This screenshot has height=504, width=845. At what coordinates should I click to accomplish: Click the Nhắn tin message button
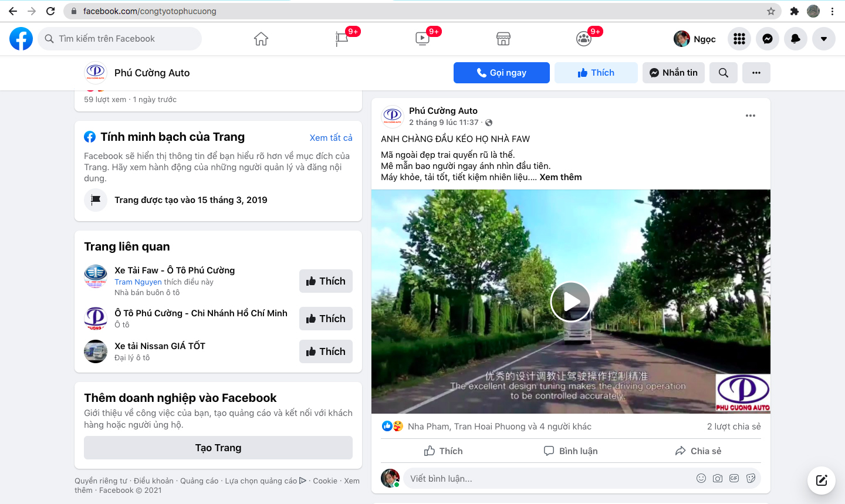point(674,73)
